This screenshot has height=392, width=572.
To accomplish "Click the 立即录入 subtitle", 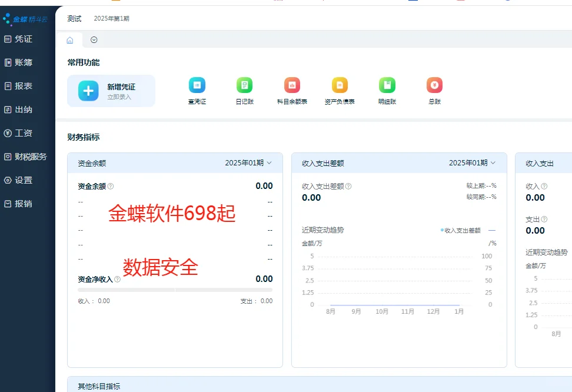I will (119, 97).
